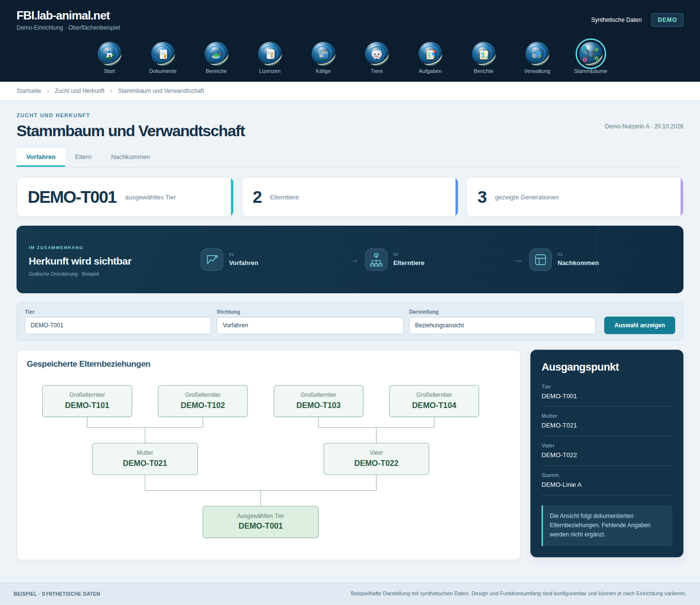Click the DEMO-T001 ausgewähltes Tier card
The height and width of the screenshot is (605, 700).
pyautogui.click(x=125, y=197)
